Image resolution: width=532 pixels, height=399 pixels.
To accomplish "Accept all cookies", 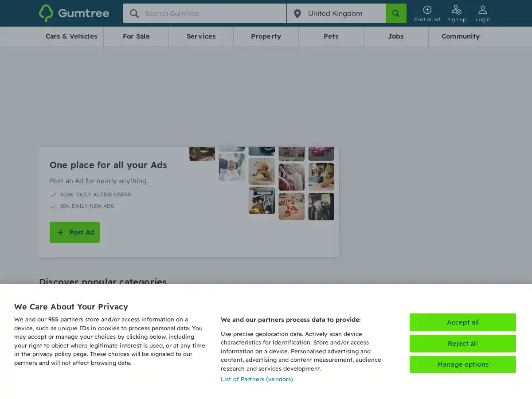I will [x=462, y=322].
